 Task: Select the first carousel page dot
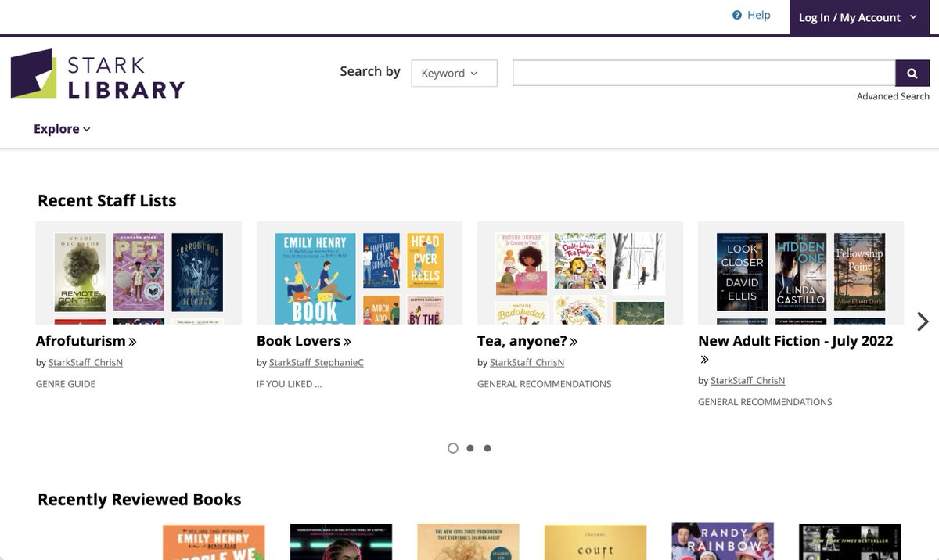tap(453, 448)
